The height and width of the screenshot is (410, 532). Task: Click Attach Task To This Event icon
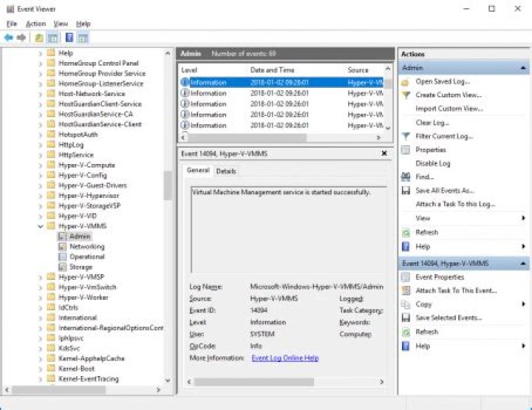pyautogui.click(x=406, y=290)
